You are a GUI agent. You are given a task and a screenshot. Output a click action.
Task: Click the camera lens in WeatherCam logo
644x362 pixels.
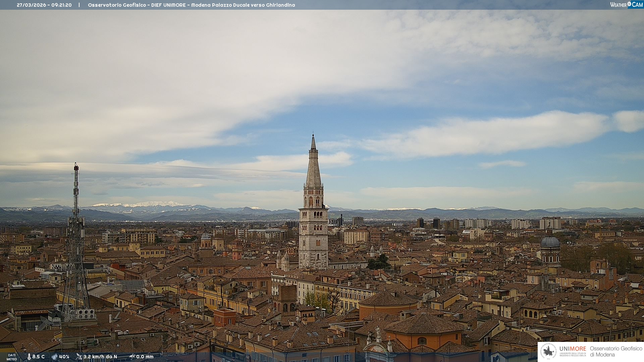[x=629, y=4]
